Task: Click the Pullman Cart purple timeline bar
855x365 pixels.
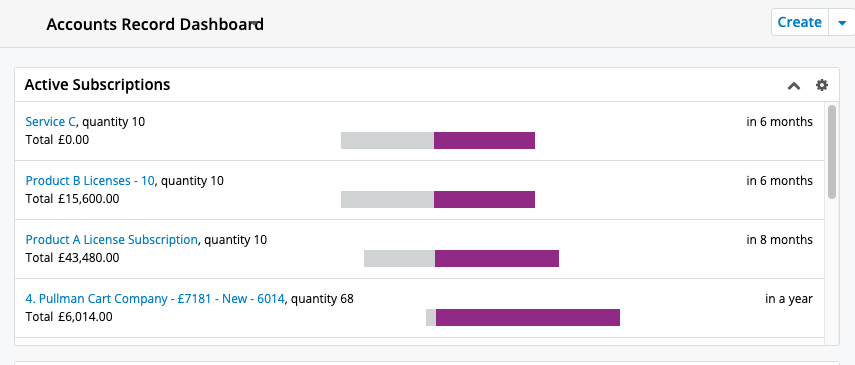Action: click(x=528, y=318)
